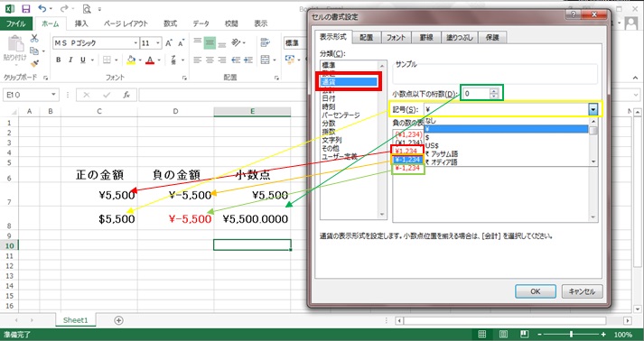Apply the yellow fill color bucket

click(x=131, y=60)
